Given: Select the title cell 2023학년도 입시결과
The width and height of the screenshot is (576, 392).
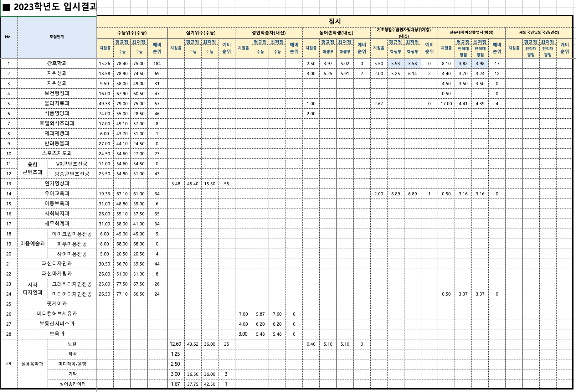Looking at the screenshot, I should (49, 7).
